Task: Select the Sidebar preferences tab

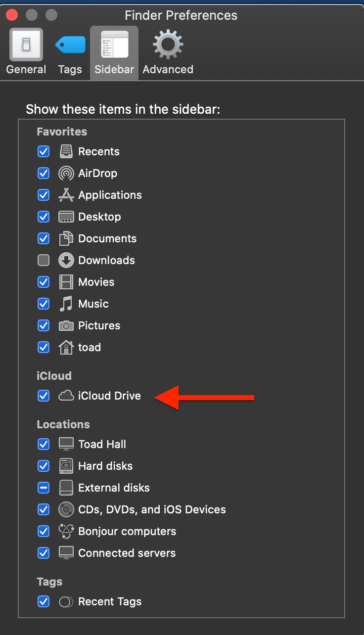Action: pyautogui.click(x=114, y=52)
